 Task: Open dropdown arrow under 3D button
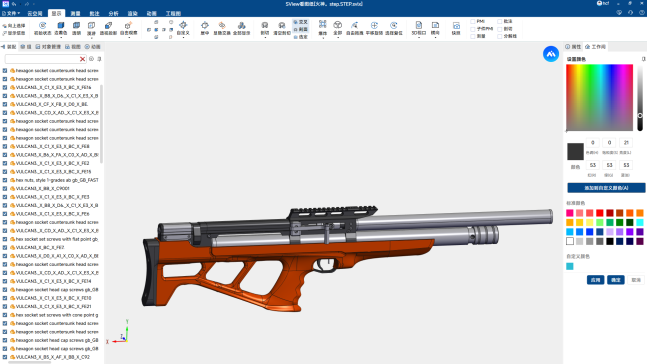(418, 38)
